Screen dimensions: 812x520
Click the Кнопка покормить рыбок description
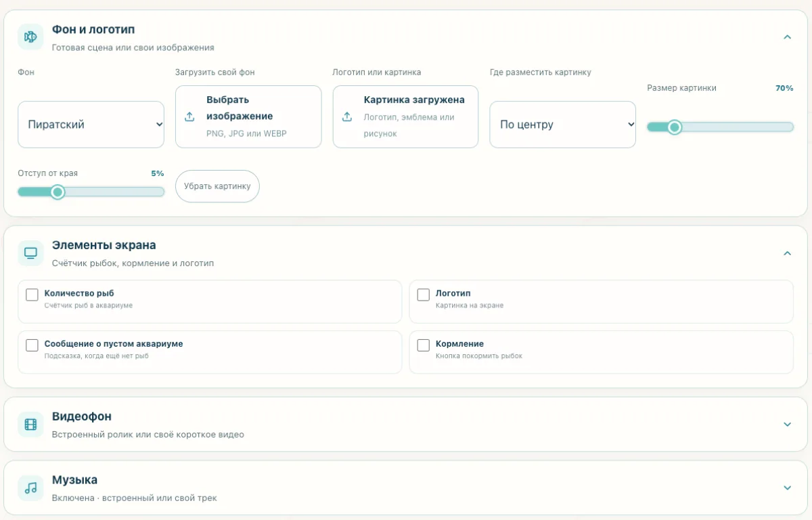click(479, 356)
